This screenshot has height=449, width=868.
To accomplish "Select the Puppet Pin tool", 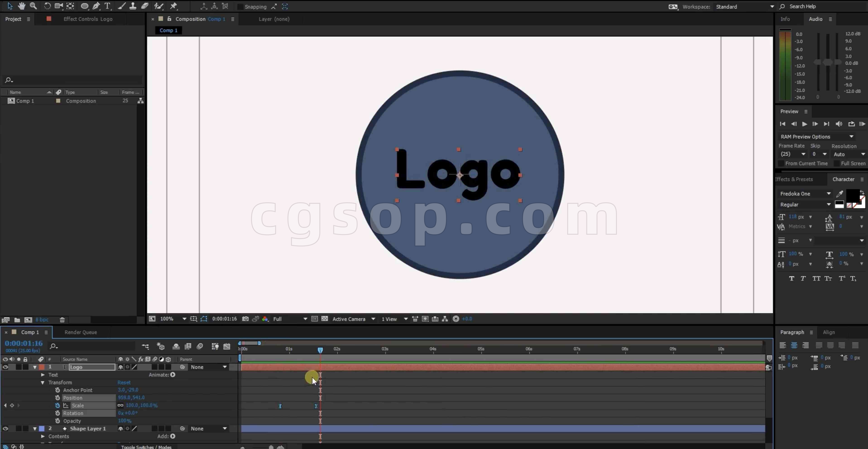I will pyautogui.click(x=174, y=6).
